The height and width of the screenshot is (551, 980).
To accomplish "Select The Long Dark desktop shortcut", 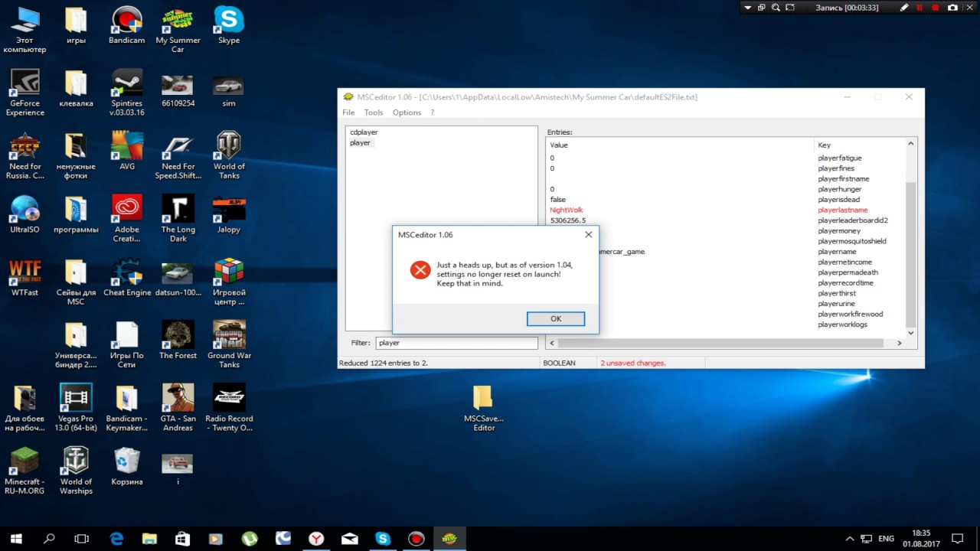I will click(x=178, y=220).
